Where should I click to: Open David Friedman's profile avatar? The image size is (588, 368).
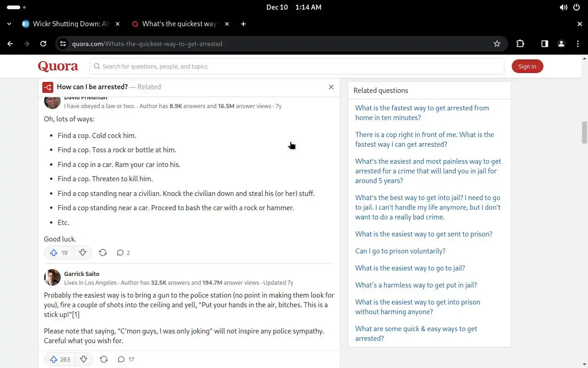52,102
